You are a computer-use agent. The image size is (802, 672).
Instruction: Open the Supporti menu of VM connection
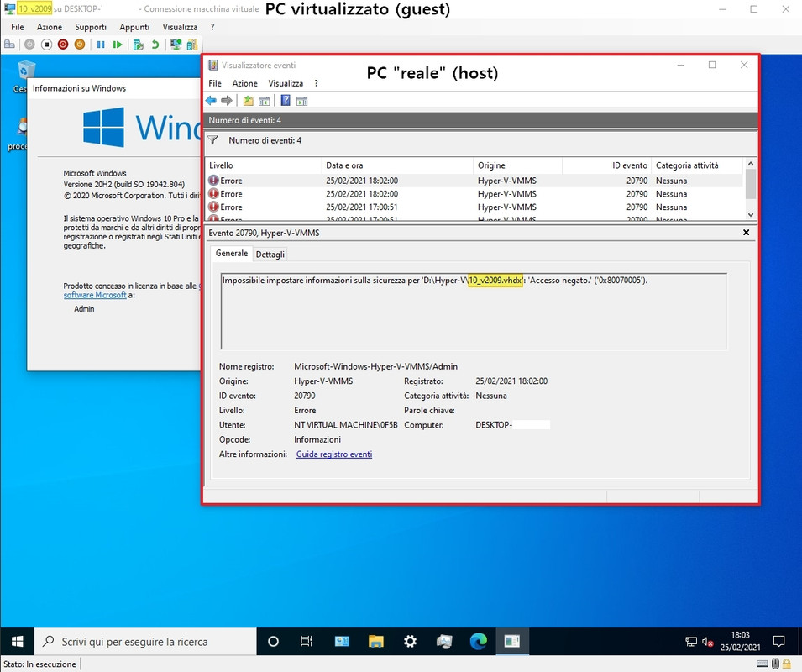coord(91,27)
